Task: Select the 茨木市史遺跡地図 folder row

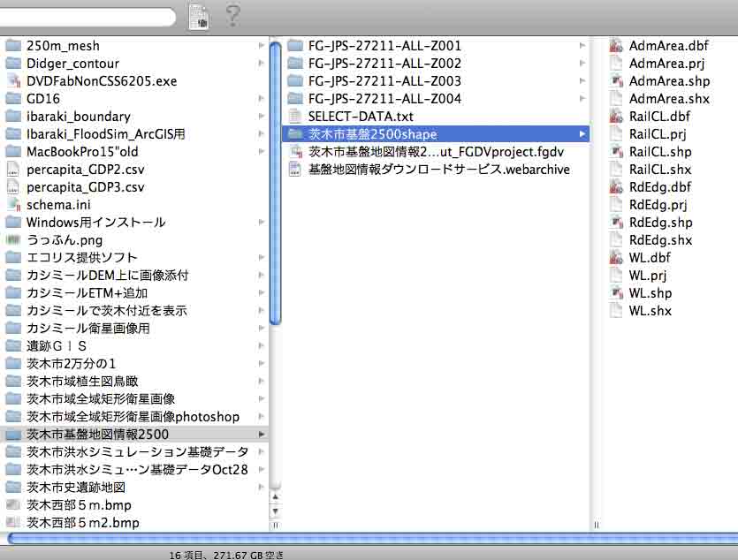Action: pyautogui.click(x=134, y=487)
